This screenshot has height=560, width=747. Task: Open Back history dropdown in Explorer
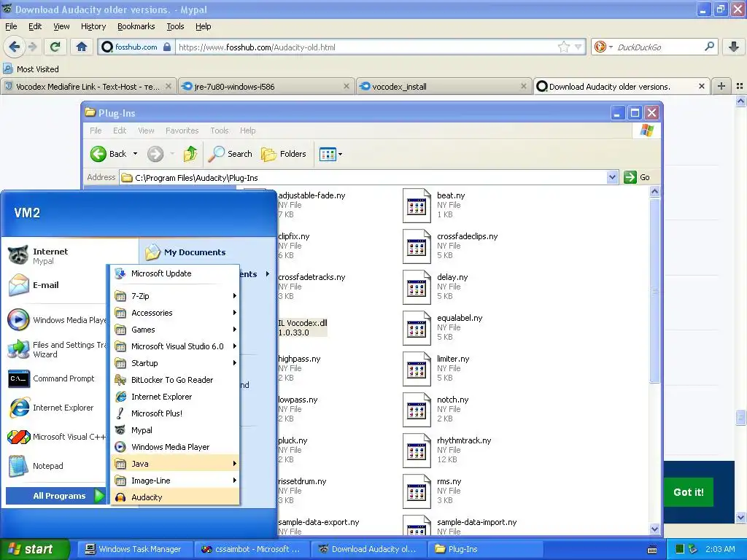click(x=135, y=154)
